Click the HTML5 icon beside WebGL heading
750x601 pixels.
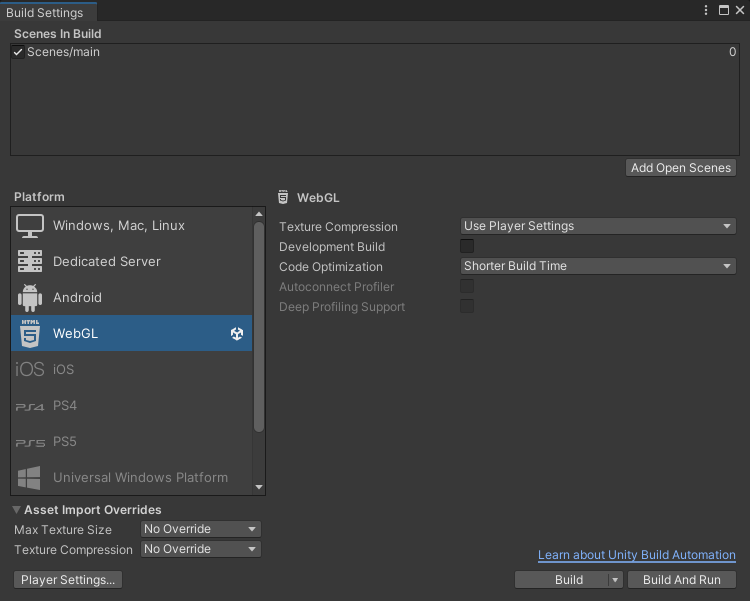pyautogui.click(x=283, y=197)
